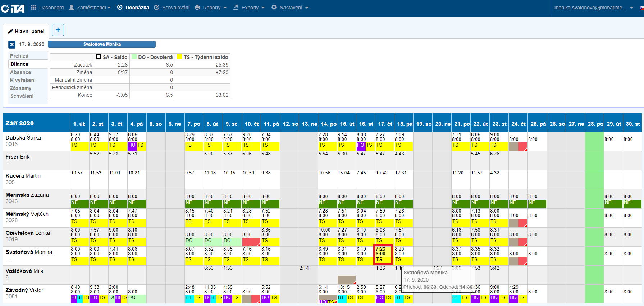Click the pencil icon on Hlavní panel
This screenshot has width=644, height=306.
pyautogui.click(x=10, y=31)
